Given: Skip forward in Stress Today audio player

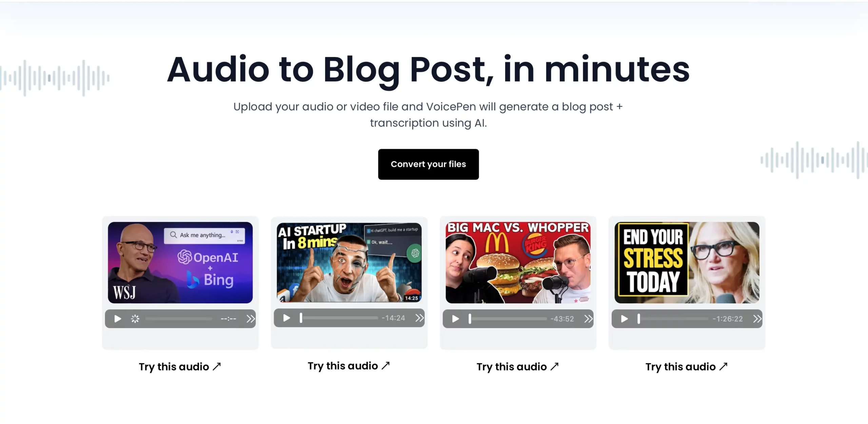Looking at the screenshot, I should [x=757, y=319].
